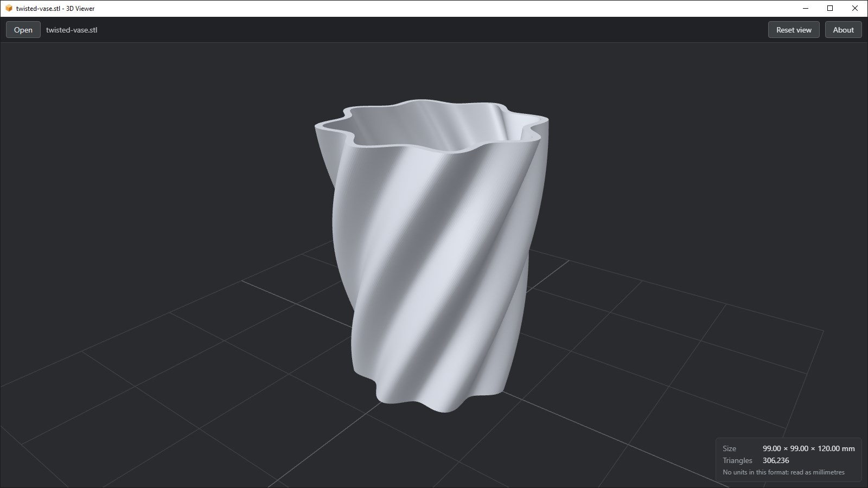Click the size value 99.00 × 99.00 × 120.00 mm
This screenshot has width=868, height=488.
click(808, 448)
